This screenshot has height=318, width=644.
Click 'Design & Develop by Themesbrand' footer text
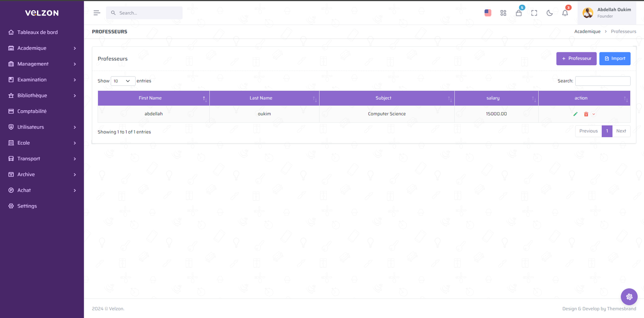coord(599,309)
